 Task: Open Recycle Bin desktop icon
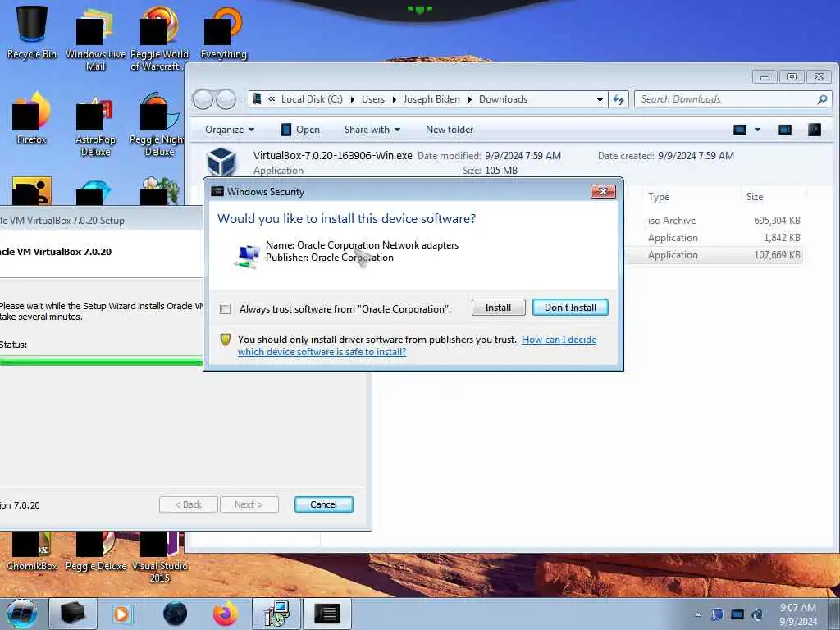click(x=32, y=33)
